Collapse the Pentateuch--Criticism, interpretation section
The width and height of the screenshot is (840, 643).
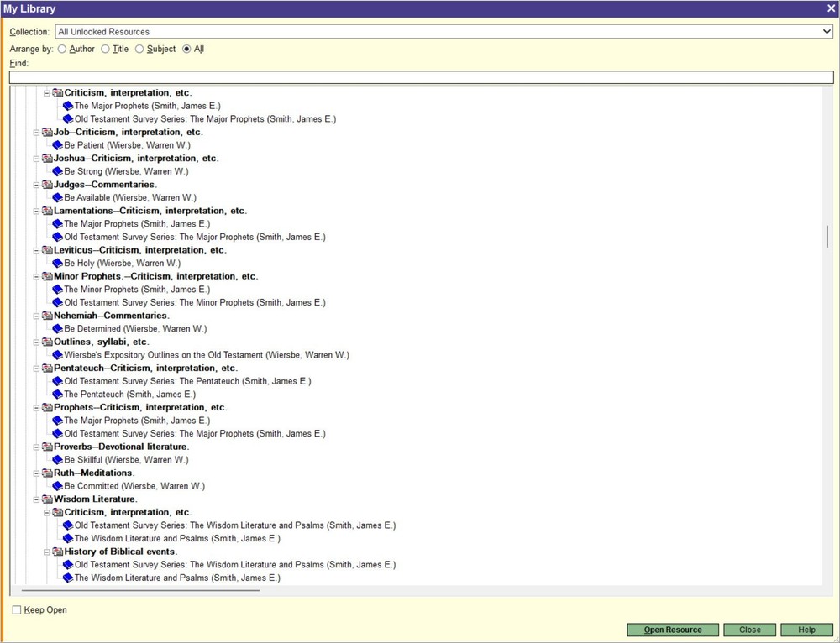point(36,368)
